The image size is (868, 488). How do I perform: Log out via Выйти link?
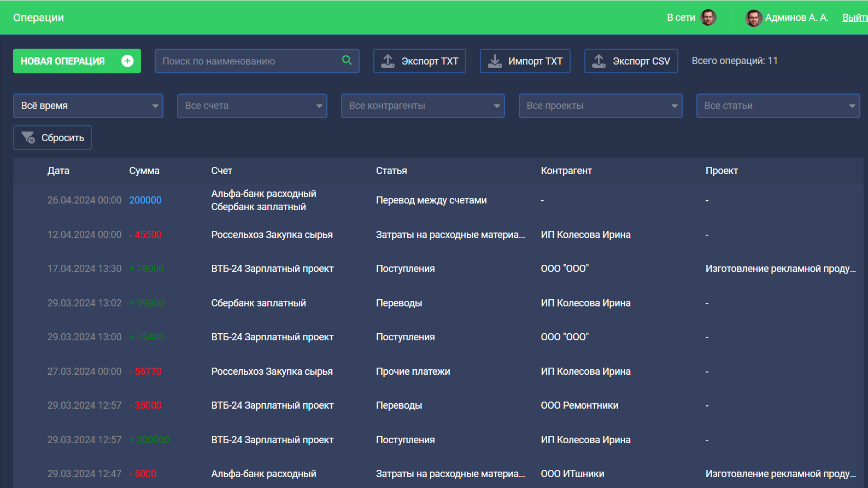(855, 18)
